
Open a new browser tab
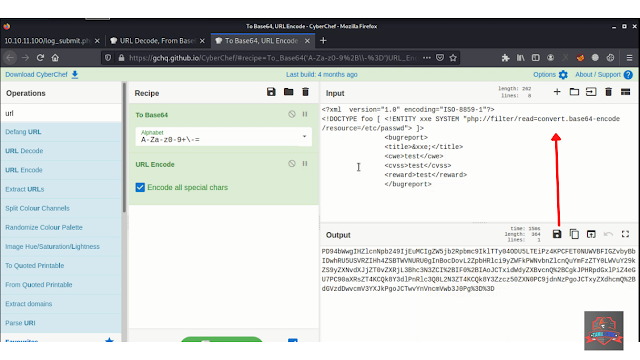(323, 40)
